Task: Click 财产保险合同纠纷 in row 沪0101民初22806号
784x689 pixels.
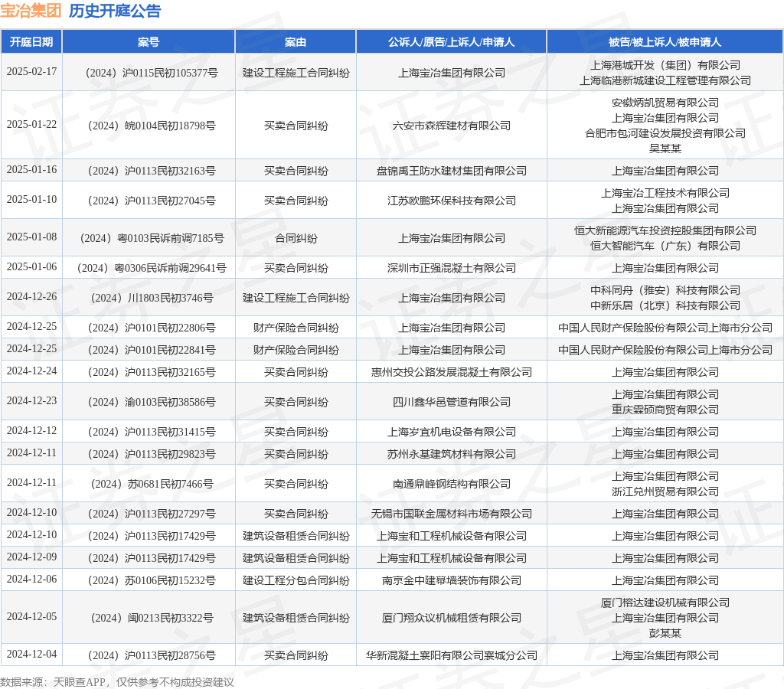Action: point(296,328)
